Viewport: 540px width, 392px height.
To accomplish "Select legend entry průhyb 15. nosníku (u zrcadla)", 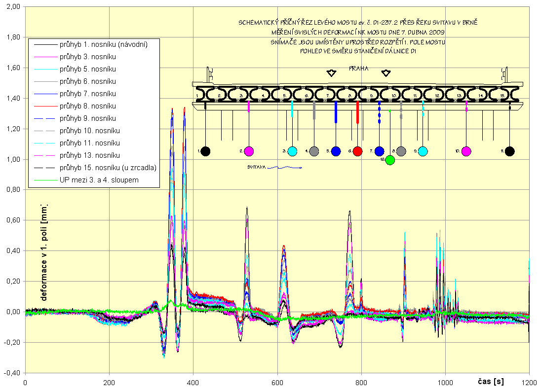I will tap(108, 168).
